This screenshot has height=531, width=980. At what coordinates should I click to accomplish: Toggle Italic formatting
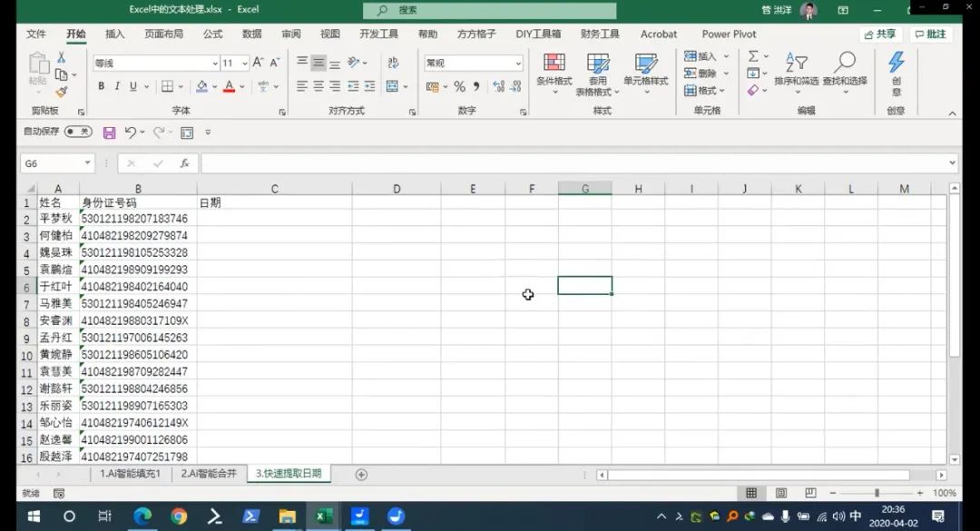click(x=117, y=86)
